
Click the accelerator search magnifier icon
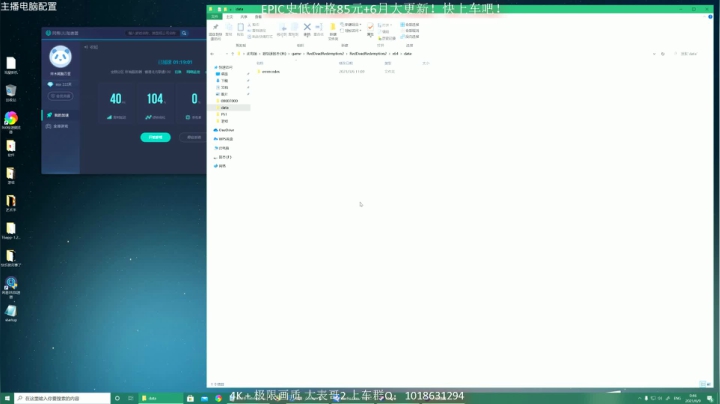184,33
